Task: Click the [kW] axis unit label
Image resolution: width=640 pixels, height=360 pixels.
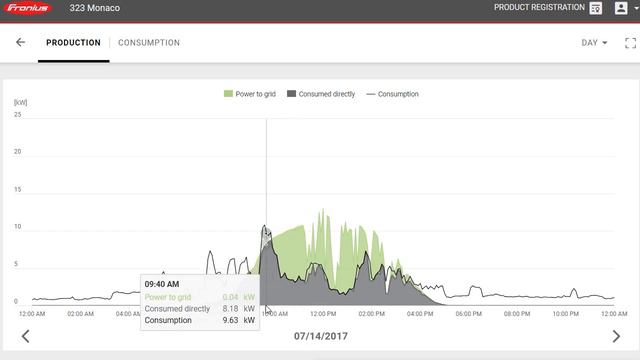Action: click(x=20, y=102)
